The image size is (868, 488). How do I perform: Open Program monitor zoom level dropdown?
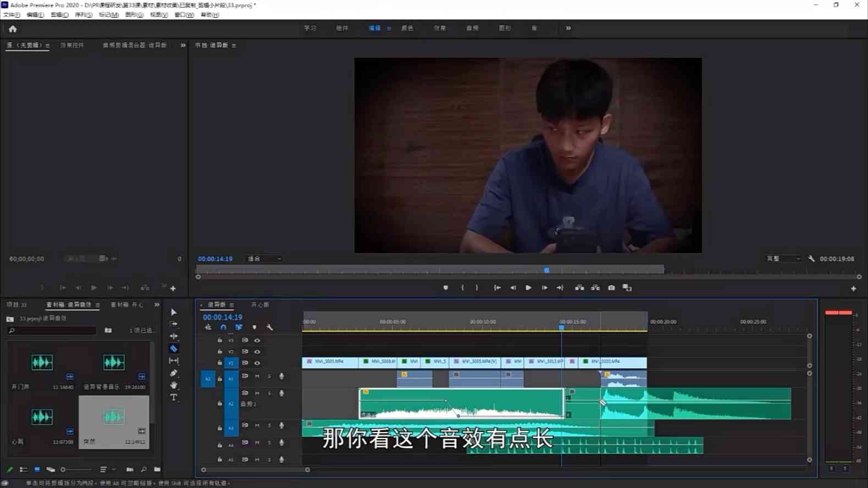coord(264,259)
